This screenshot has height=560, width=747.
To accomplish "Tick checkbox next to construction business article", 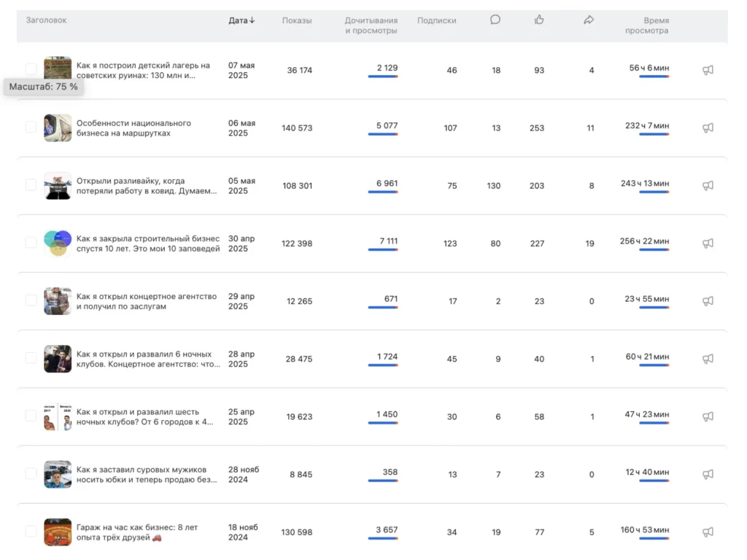I will 31,243.
